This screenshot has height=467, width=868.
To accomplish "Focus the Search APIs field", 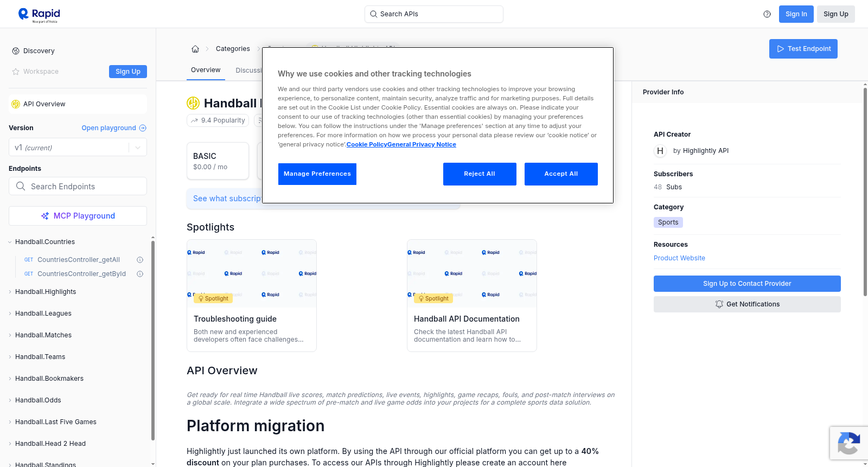I will [434, 14].
